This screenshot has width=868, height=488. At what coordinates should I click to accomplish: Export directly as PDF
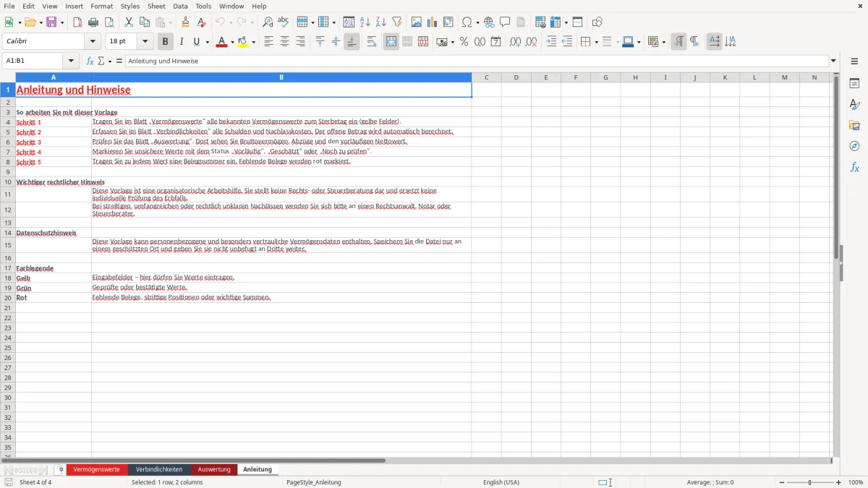tap(77, 22)
